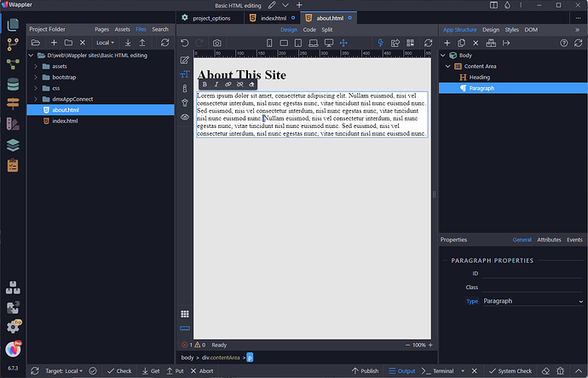Switch to desktop monitor viewport icon
Screen dimensions: 588x378
(x=329, y=44)
